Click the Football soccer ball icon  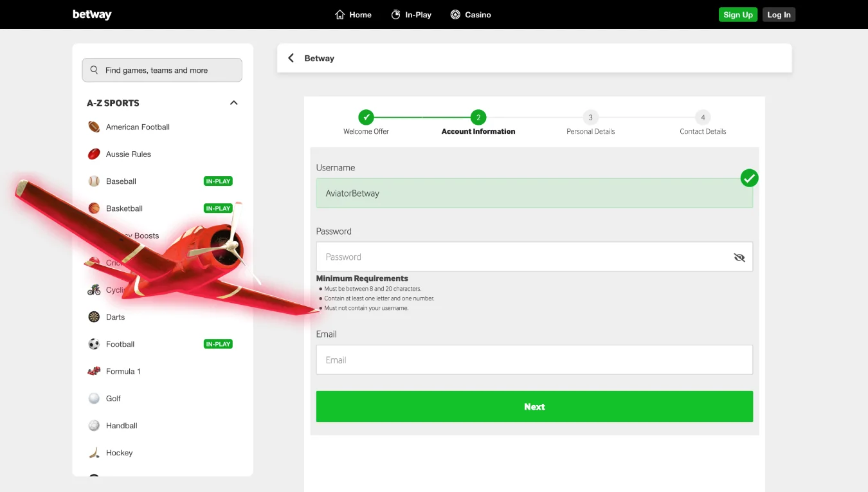[x=94, y=344]
